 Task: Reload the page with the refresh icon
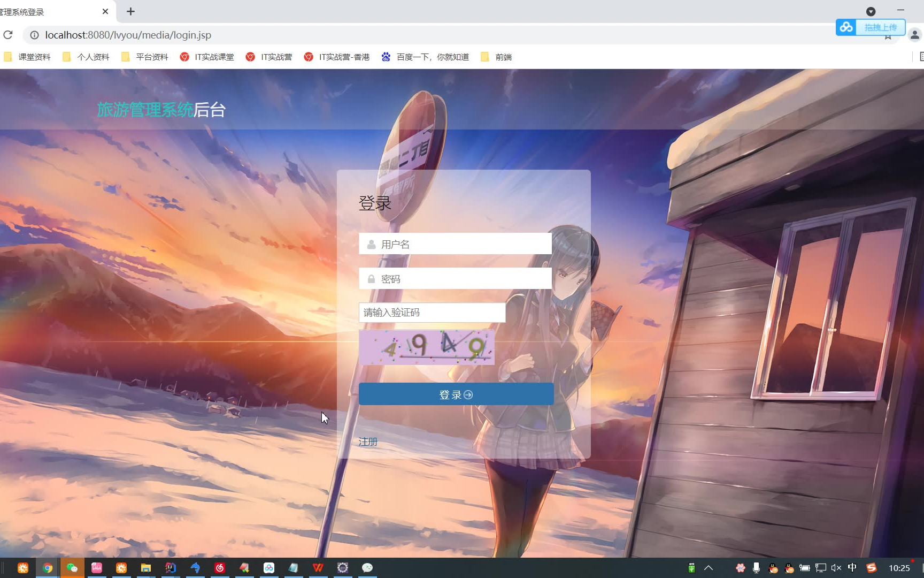(x=8, y=35)
